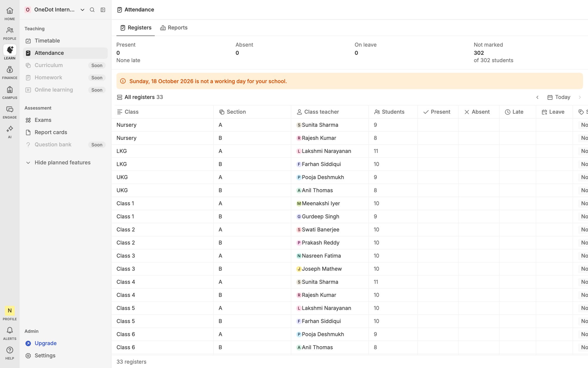Screen dimensions: 588x368
Task: Open Timetable in the sidebar
Action: coord(65,41)
